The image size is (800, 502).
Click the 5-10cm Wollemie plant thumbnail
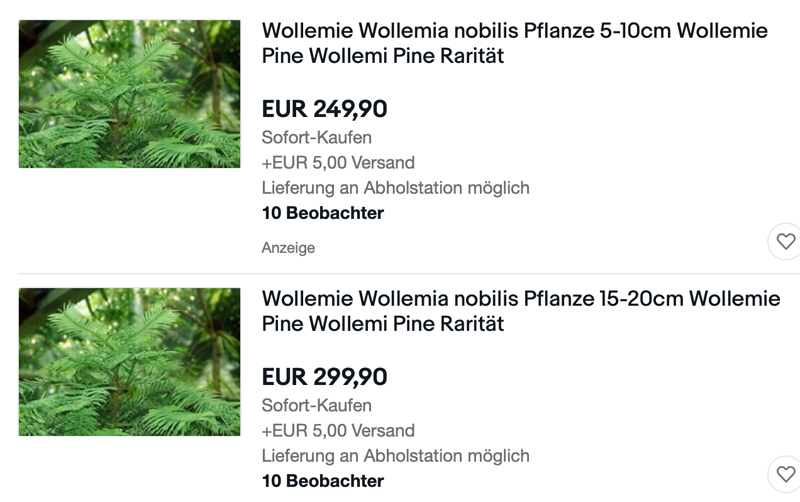pos(129,94)
